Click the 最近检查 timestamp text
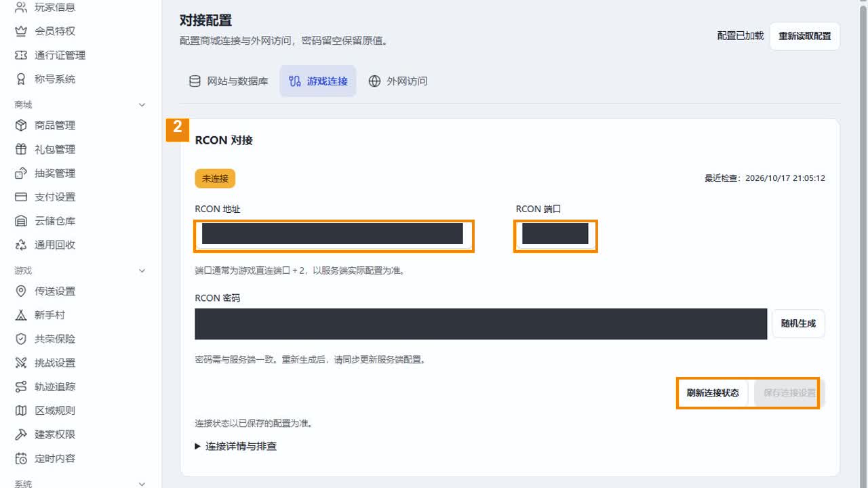Screen dimensions: 868x488 coord(765,179)
